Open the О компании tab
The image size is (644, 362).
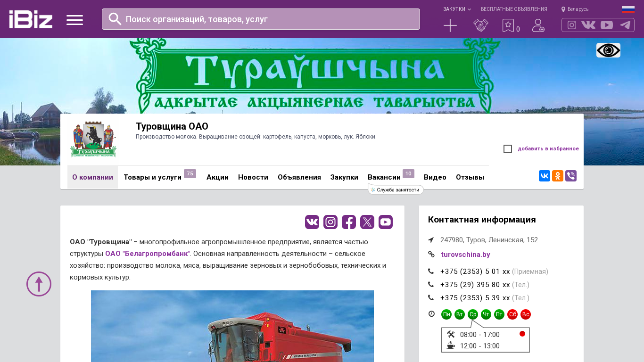coord(92,177)
